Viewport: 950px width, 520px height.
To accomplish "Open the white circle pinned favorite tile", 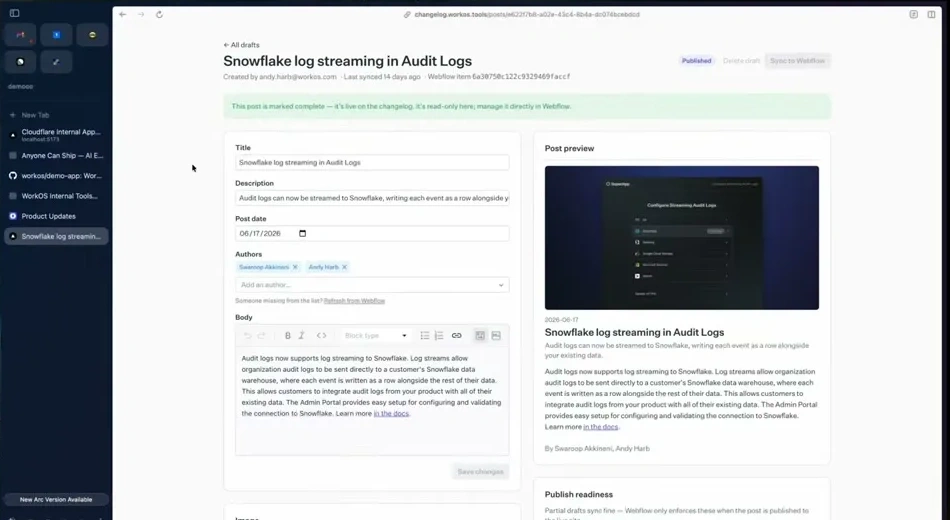I will [21, 62].
